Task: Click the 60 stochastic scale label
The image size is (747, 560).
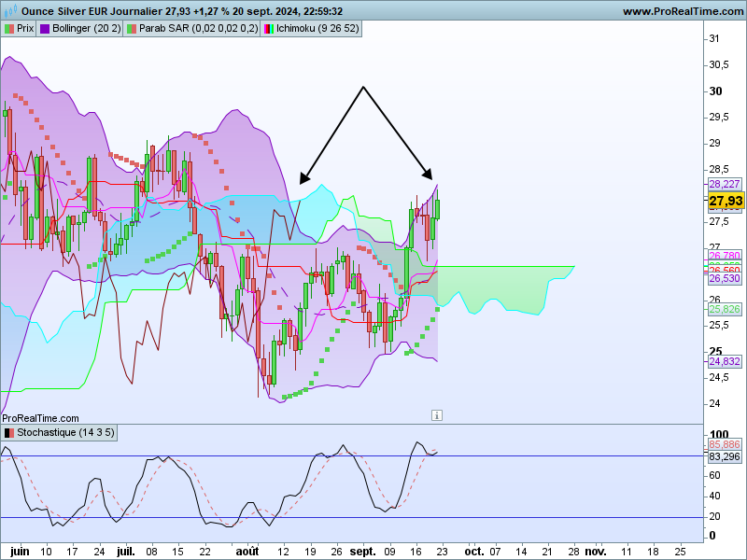Action: (714, 475)
